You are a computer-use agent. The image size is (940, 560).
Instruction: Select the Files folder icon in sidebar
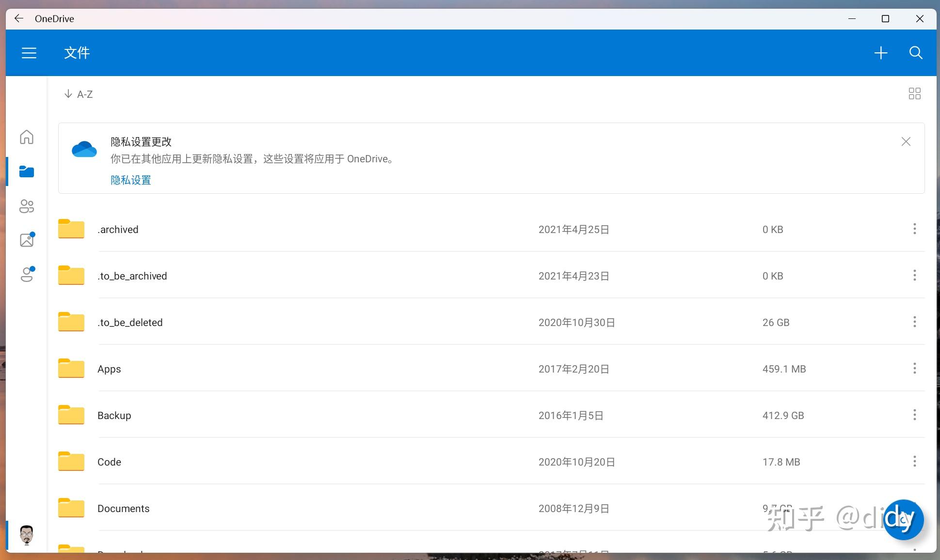coord(27,171)
